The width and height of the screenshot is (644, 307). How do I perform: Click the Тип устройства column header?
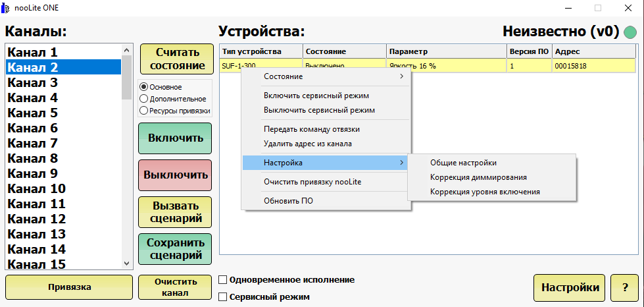(261, 51)
